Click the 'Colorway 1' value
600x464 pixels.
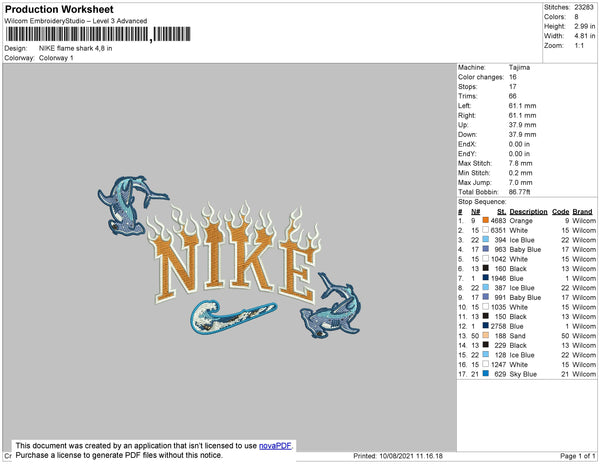56,58
